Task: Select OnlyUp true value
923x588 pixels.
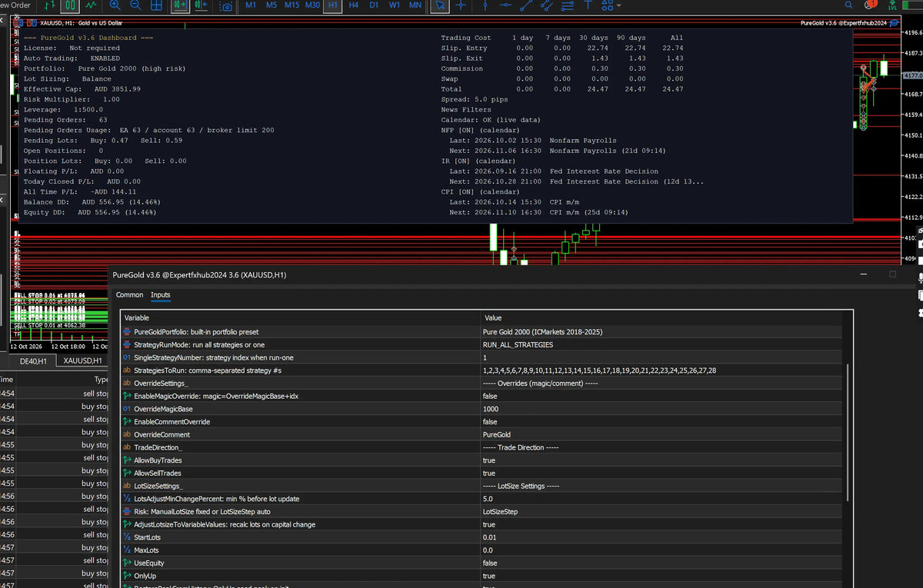Action: [x=661, y=576]
